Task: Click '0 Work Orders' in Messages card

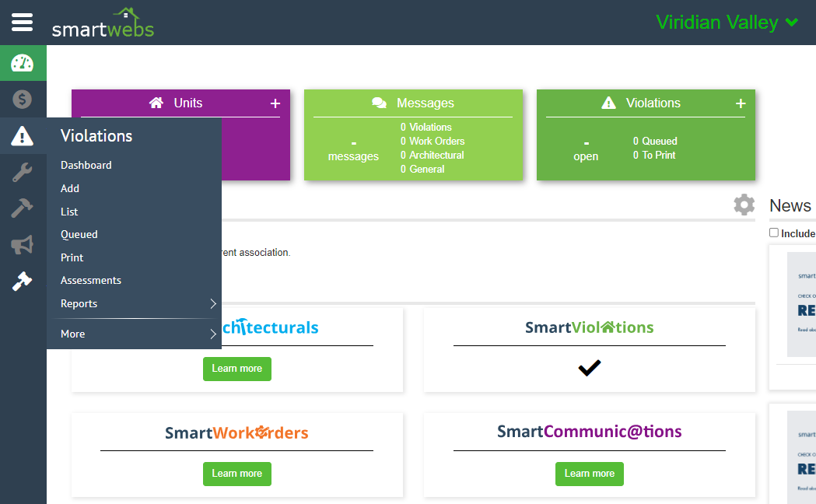Action: tap(433, 141)
